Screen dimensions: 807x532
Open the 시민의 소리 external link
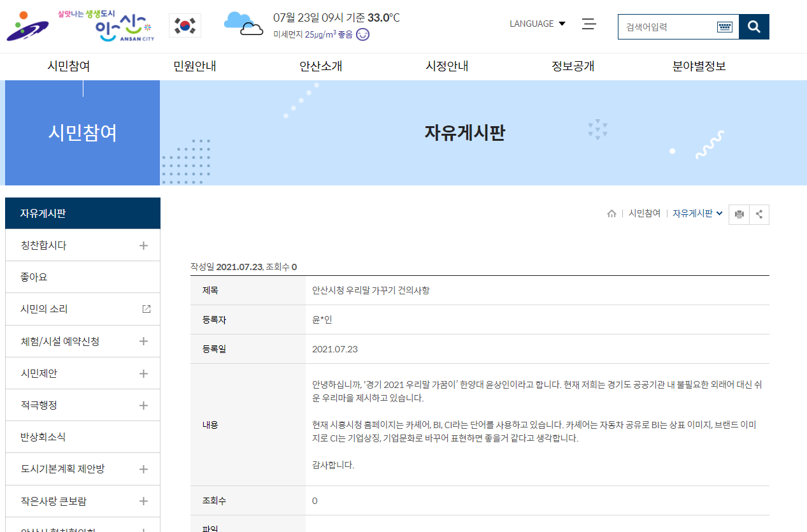146,309
